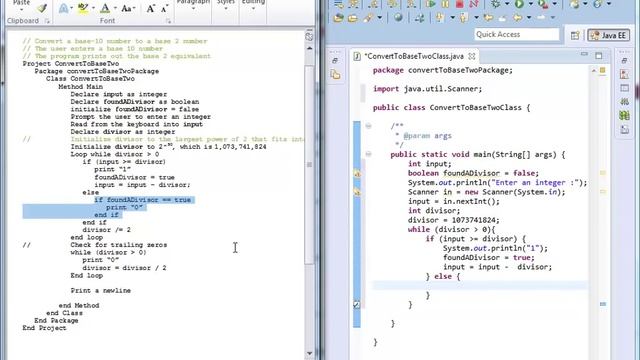Click the yellow Back navigation arrow in Eclipse
The image size is (640, 360).
tap(518, 18)
